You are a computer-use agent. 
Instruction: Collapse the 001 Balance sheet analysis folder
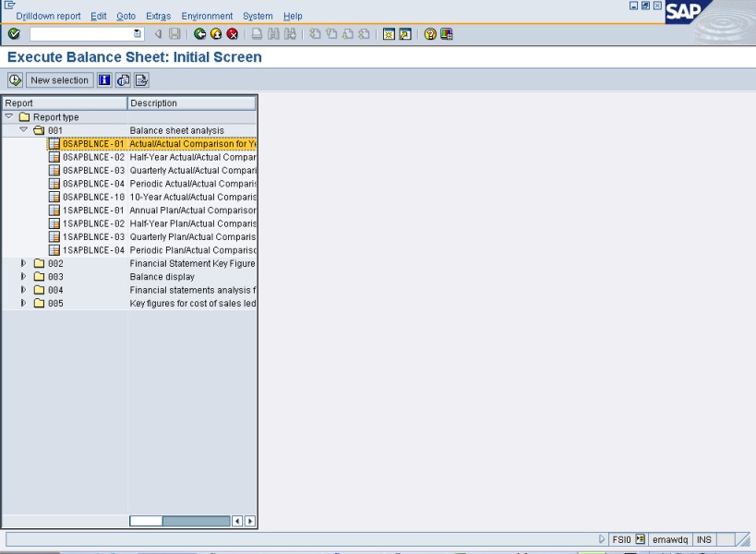pyautogui.click(x=24, y=130)
